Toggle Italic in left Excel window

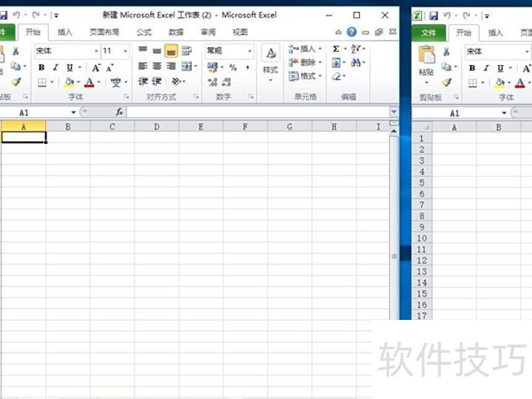(55, 67)
